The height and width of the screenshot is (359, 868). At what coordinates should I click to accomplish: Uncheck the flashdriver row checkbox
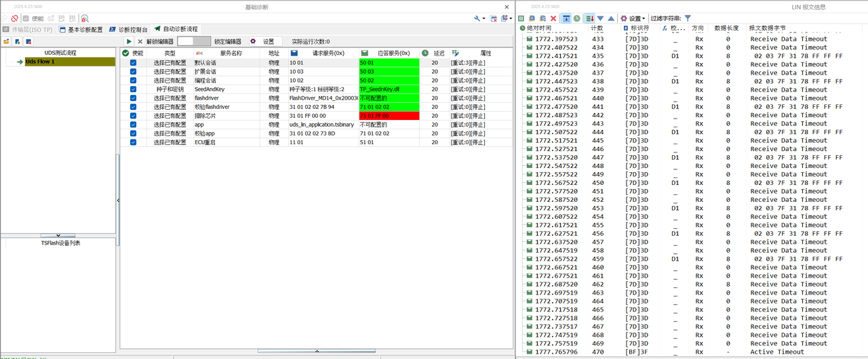click(133, 98)
